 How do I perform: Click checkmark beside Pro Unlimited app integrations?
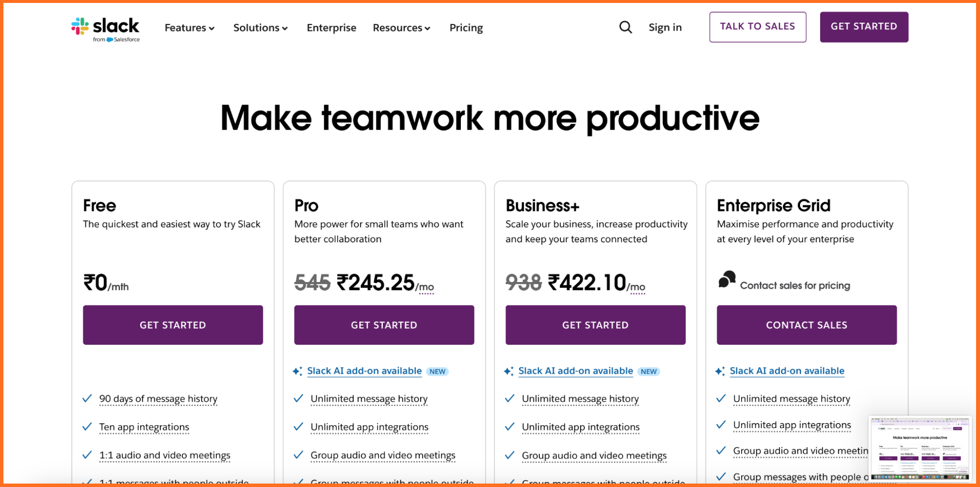(299, 427)
